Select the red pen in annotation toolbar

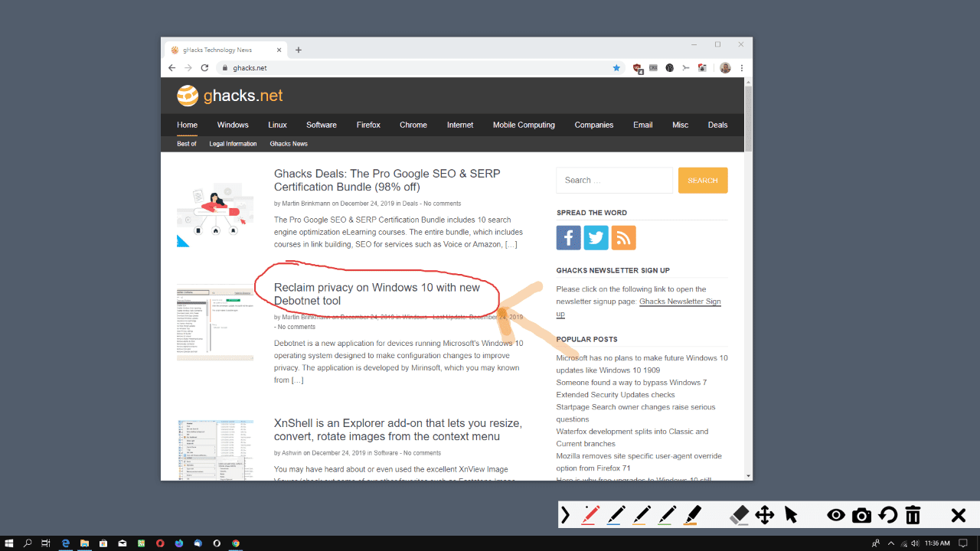590,515
